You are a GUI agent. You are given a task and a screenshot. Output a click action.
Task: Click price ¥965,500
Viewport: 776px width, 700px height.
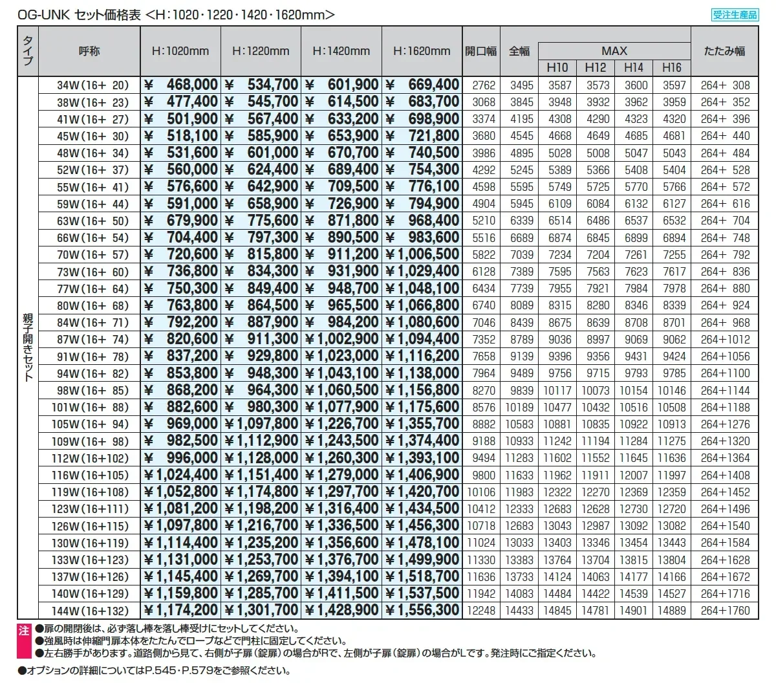341,305
